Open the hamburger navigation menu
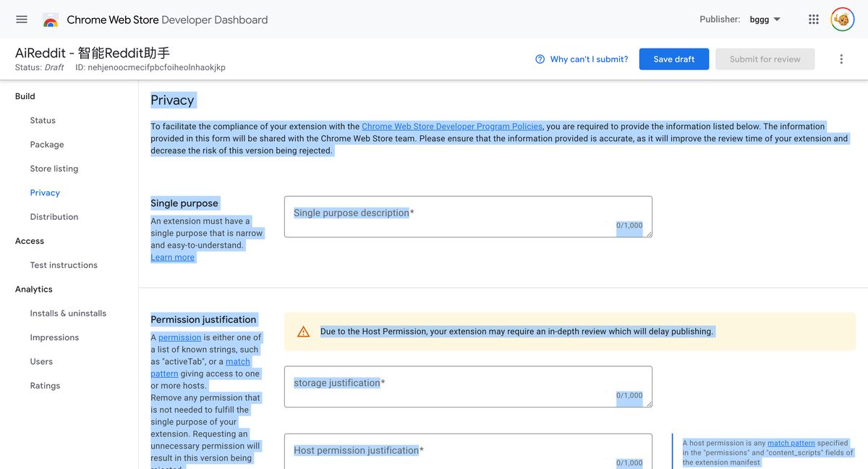 (x=21, y=19)
